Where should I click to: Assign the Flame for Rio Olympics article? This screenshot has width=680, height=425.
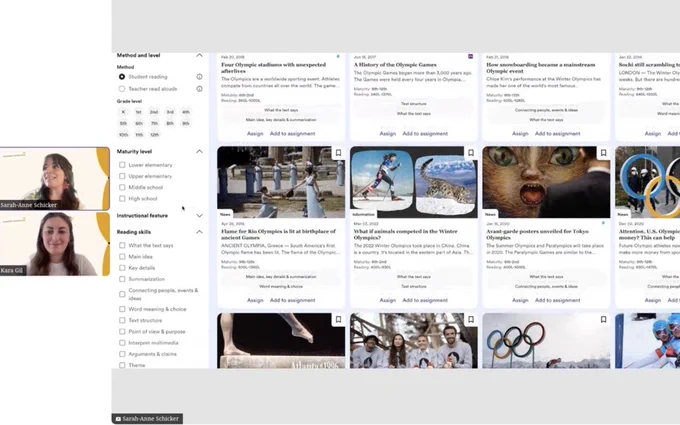click(x=255, y=300)
